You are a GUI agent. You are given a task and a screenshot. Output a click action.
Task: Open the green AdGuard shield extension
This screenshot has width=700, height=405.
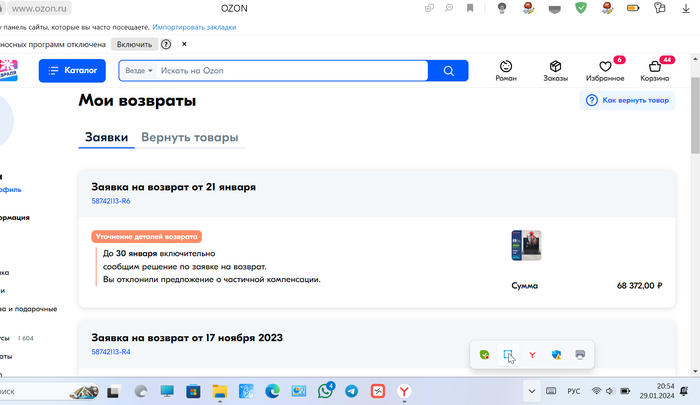(581, 8)
